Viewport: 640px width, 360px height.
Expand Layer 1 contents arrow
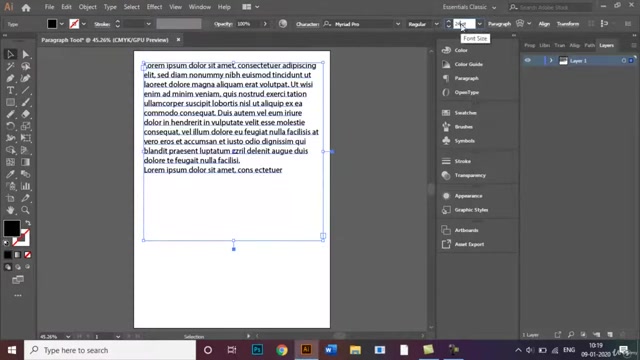coord(551,60)
